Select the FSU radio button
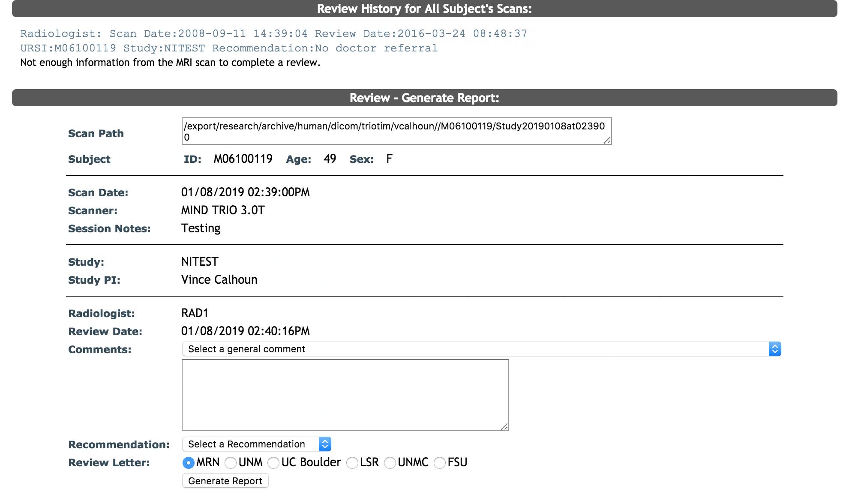852x504 pixels. point(440,463)
